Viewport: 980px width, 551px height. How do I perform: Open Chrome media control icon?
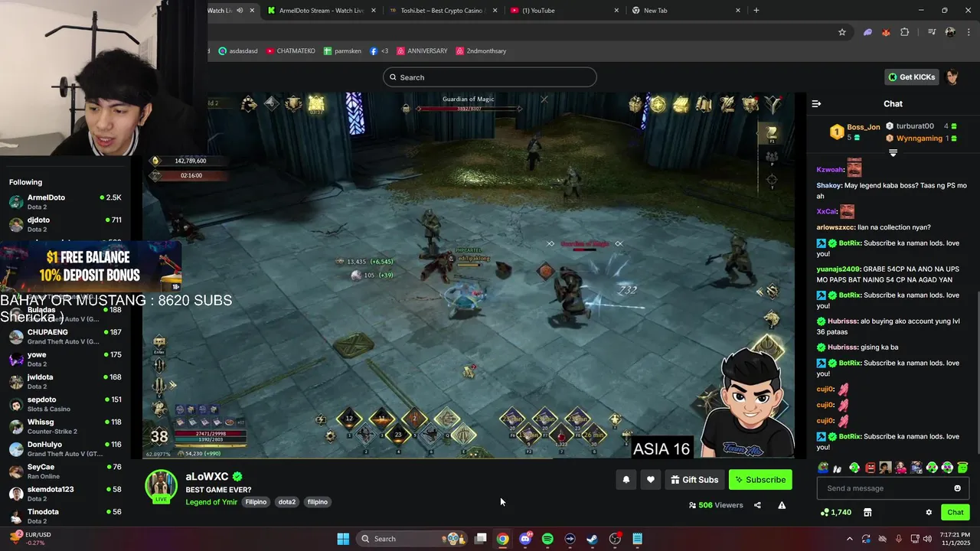932,32
